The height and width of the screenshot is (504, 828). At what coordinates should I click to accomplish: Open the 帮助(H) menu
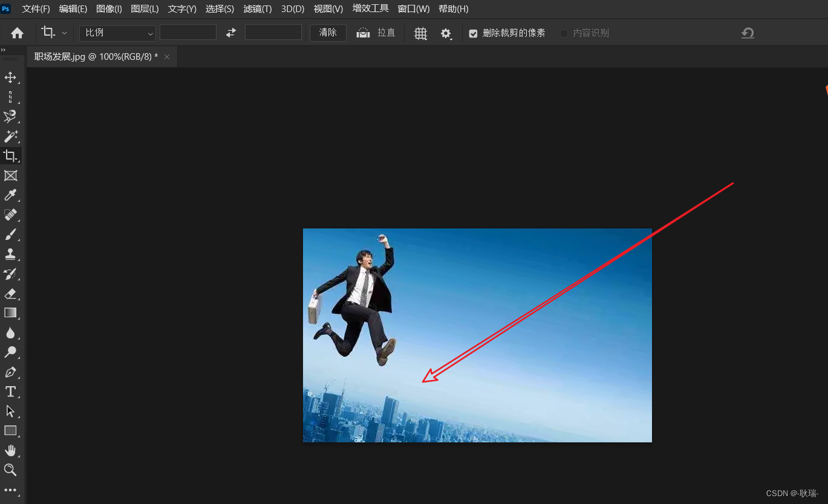(x=454, y=9)
